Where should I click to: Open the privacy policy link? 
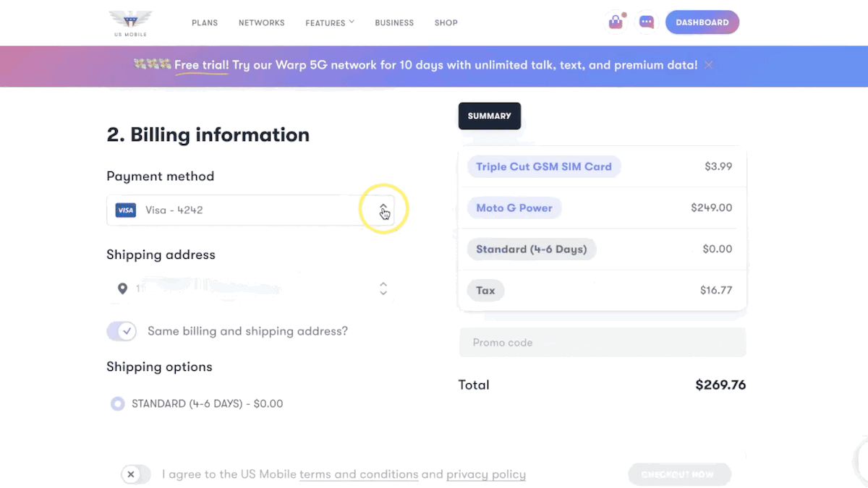coord(486,474)
